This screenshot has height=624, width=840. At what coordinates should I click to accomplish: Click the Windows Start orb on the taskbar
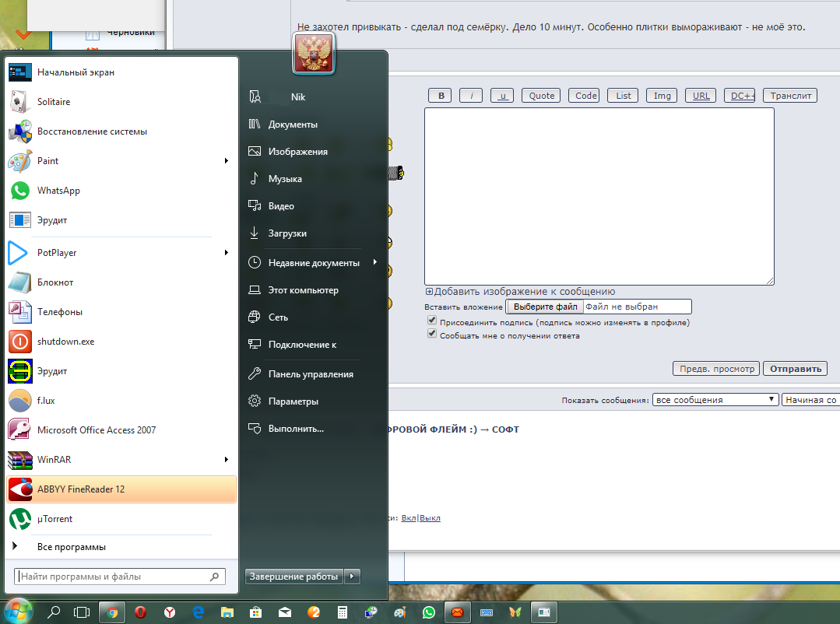coord(18,611)
